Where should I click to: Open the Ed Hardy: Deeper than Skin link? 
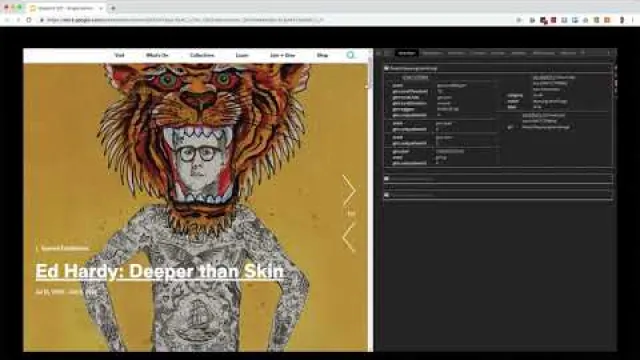click(160, 271)
